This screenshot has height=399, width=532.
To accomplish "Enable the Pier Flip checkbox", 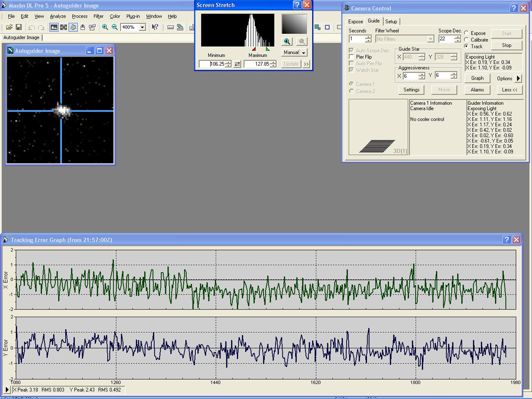I will [352, 57].
